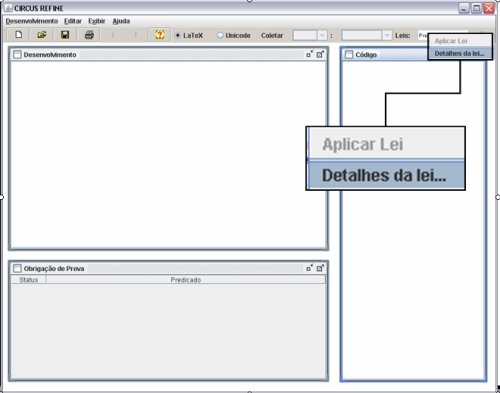
Task: Open a file with the folder icon
Action: (x=42, y=35)
